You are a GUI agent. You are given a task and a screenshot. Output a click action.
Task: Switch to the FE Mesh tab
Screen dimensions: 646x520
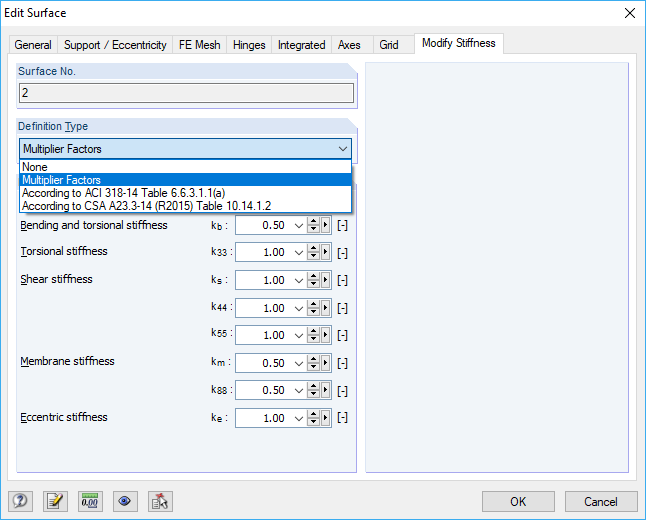pyautogui.click(x=199, y=45)
